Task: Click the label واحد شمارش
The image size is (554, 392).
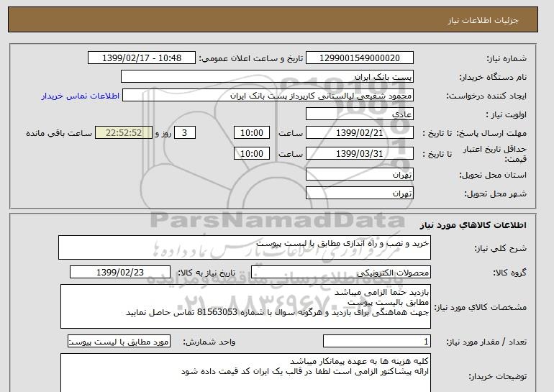Action: [209, 342]
